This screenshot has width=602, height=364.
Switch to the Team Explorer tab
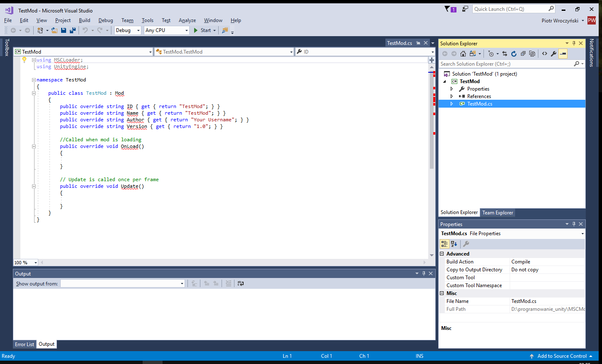pyautogui.click(x=498, y=213)
